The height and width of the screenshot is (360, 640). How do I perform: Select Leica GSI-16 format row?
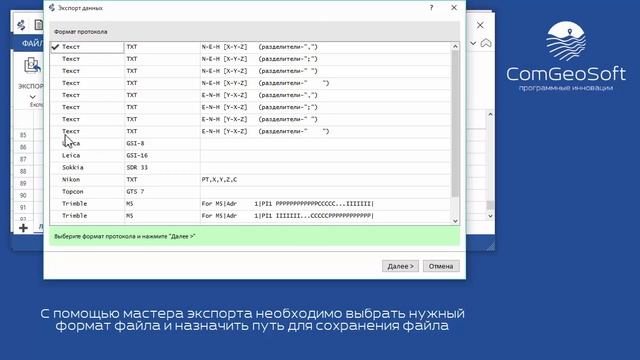(250, 156)
